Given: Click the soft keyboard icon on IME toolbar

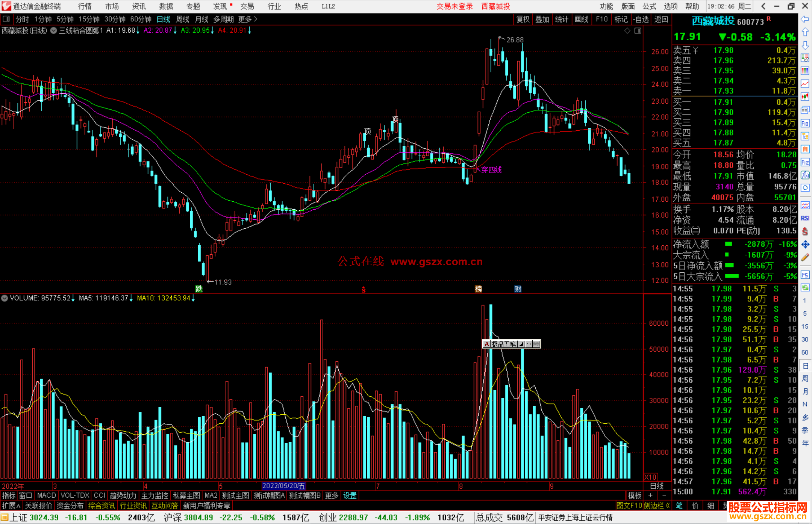Looking at the screenshot, I should pos(536,344).
